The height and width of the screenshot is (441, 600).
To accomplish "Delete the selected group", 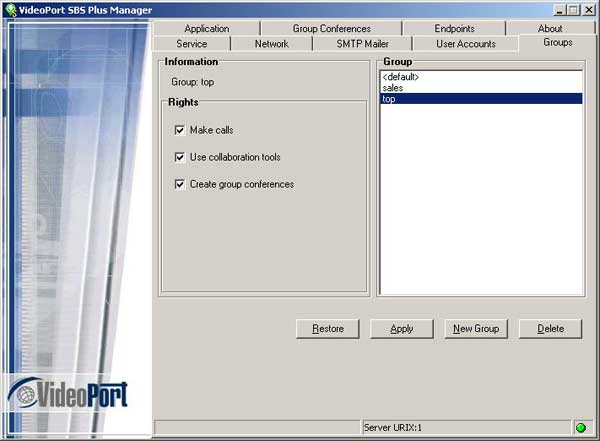I will click(550, 329).
